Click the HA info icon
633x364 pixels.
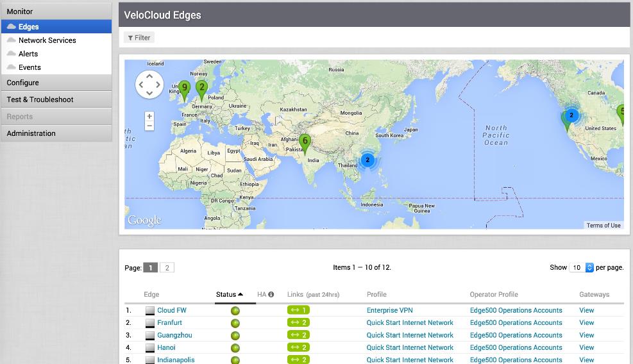(x=271, y=295)
